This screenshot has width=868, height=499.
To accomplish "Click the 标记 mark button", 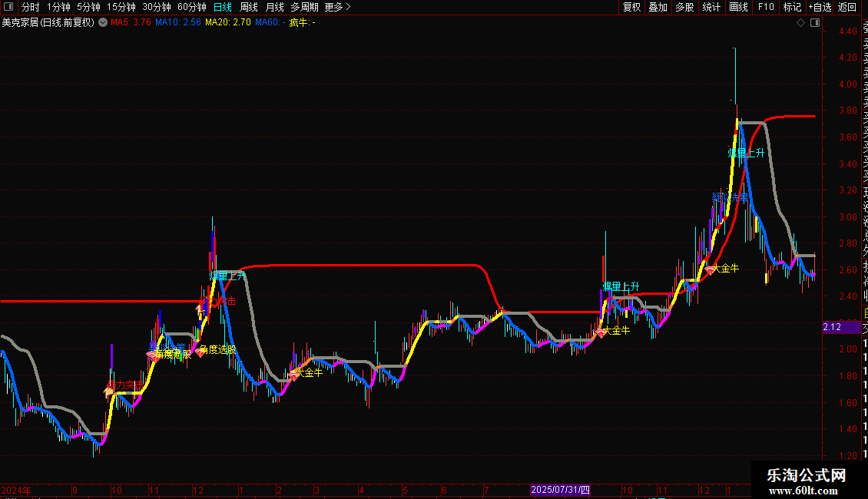I will (792, 7).
